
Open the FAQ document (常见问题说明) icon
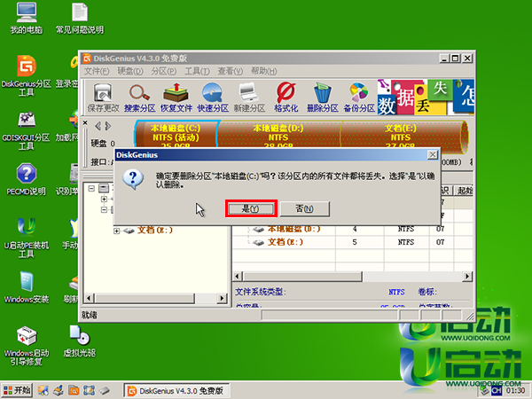tap(80, 18)
